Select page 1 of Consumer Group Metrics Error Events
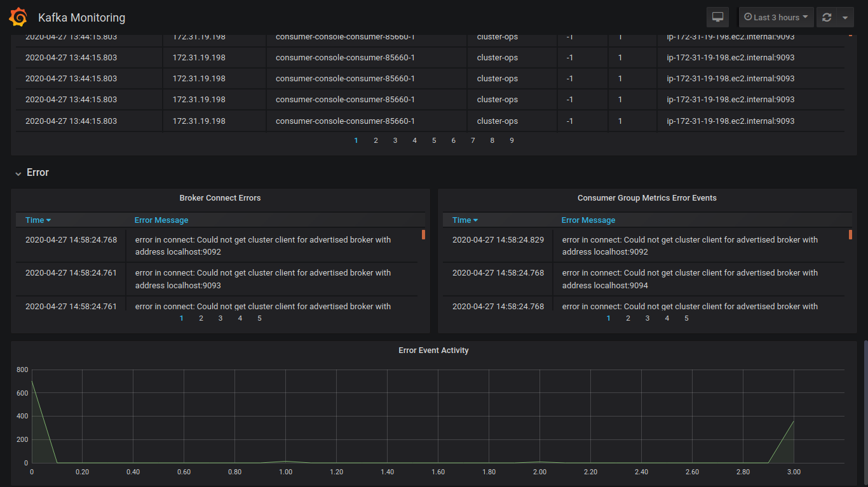868x487 pixels. pos(609,318)
